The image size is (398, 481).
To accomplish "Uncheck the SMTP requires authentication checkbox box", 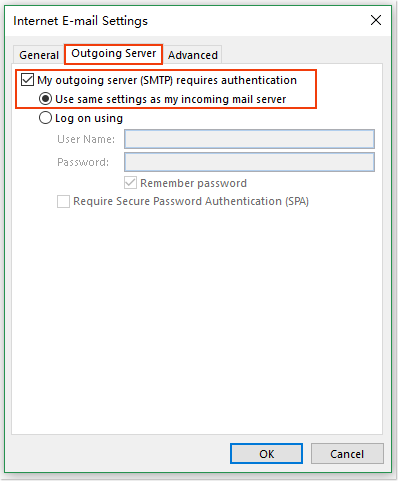I will [27, 80].
